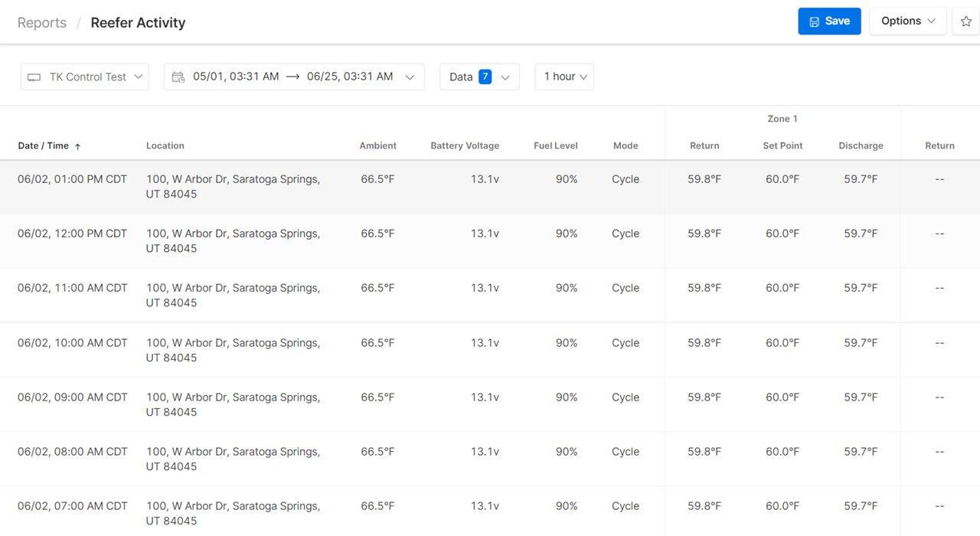Click the 66.5°F ambient in the 12:00 PM row
The width and height of the screenshot is (980, 536).
377,234
